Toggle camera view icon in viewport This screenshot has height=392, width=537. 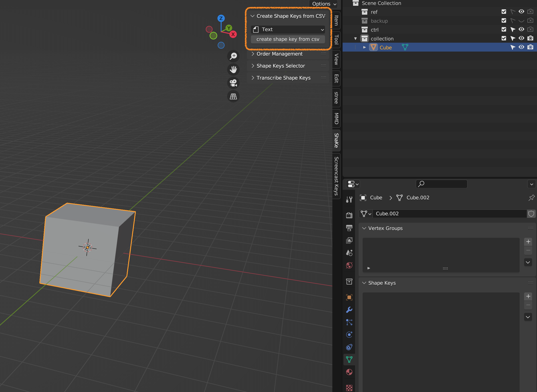click(x=233, y=83)
